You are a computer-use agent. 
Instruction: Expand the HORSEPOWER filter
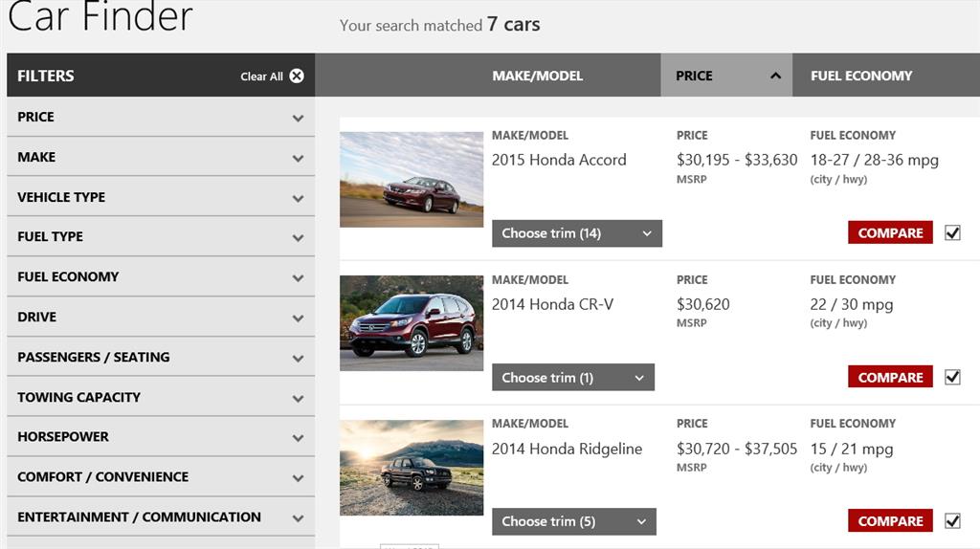click(x=161, y=436)
